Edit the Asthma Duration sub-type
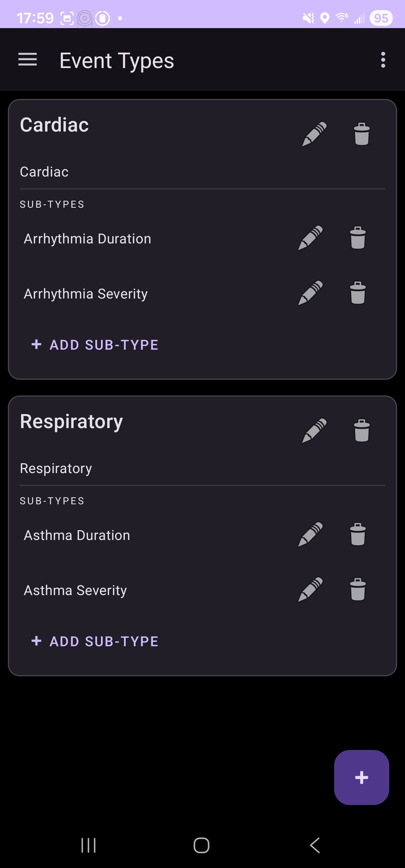Image resolution: width=405 pixels, height=868 pixels. pyautogui.click(x=310, y=534)
